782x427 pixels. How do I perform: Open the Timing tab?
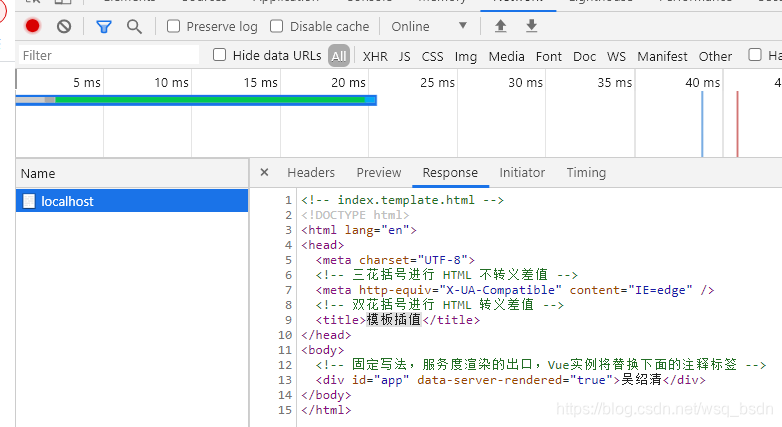pyautogui.click(x=586, y=173)
